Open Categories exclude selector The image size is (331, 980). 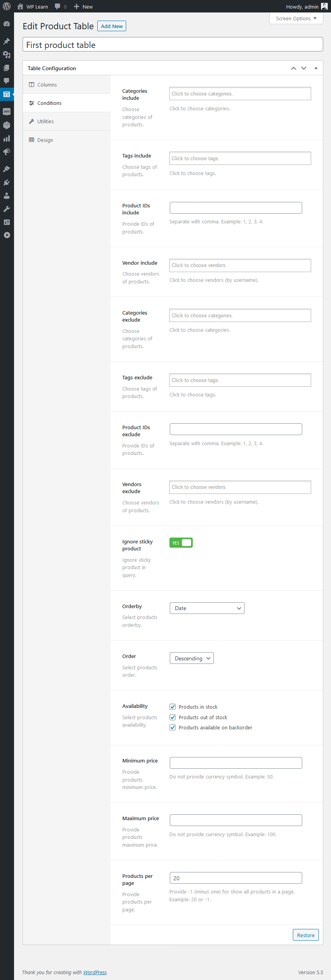tap(240, 315)
